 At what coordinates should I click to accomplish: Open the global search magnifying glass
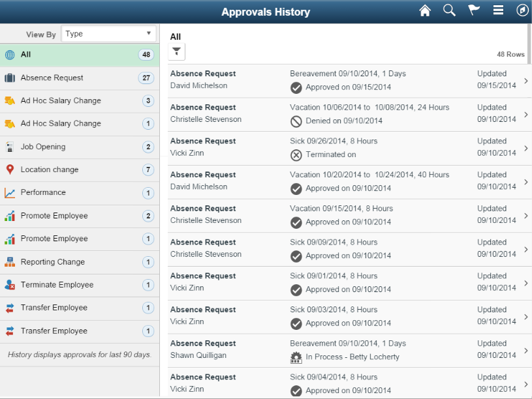(449, 10)
